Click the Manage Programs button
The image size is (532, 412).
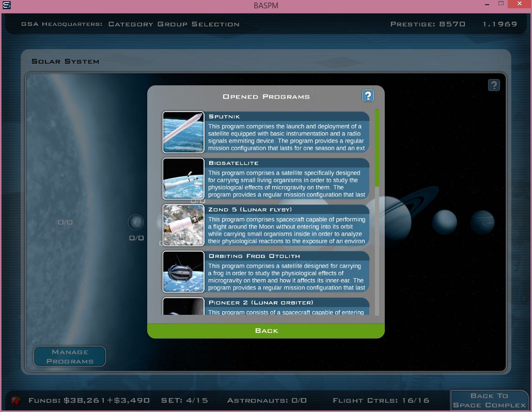70,356
